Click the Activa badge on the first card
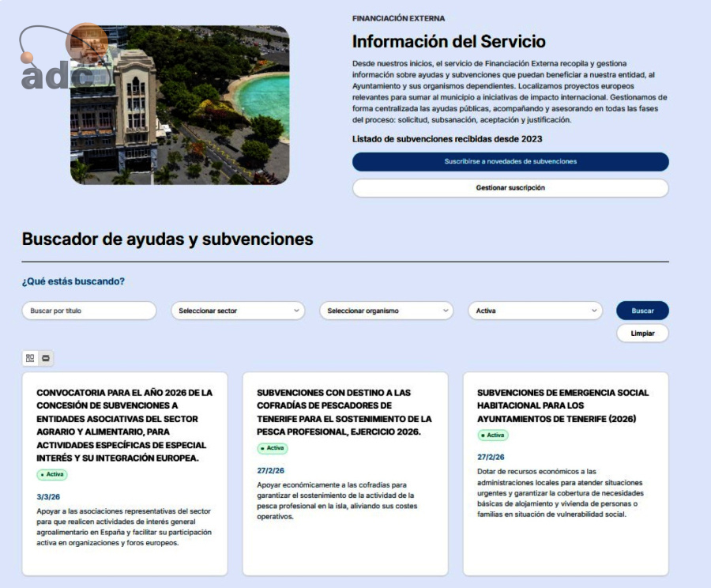Viewport: 711px width, 588px height. point(51,474)
